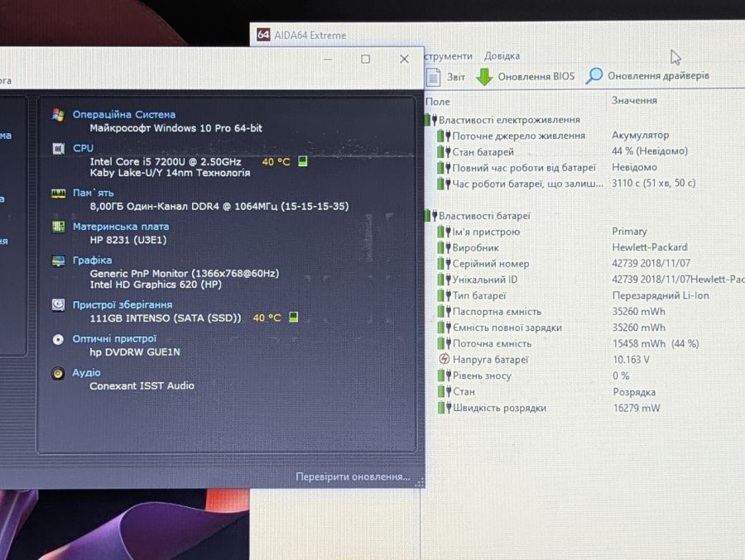This screenshot has height=560, width=745.
Task: Click the speaker Audio icon
Action: pyautogui.click(x=58, y=373)
